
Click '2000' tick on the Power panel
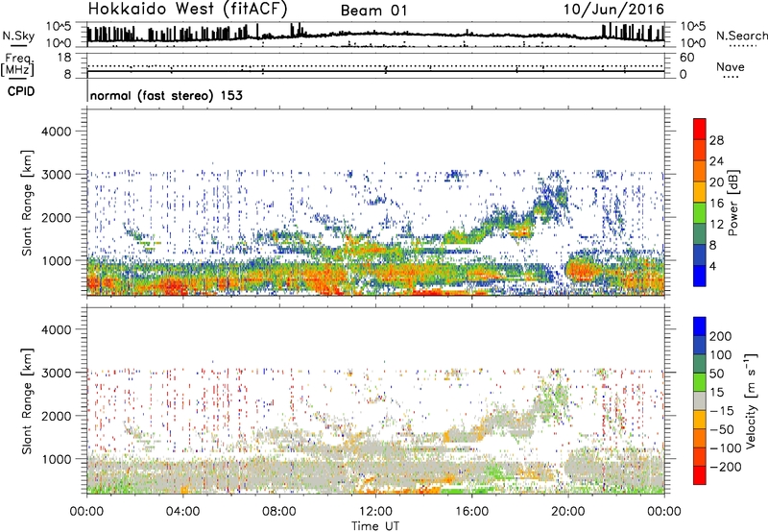(56, 217)
